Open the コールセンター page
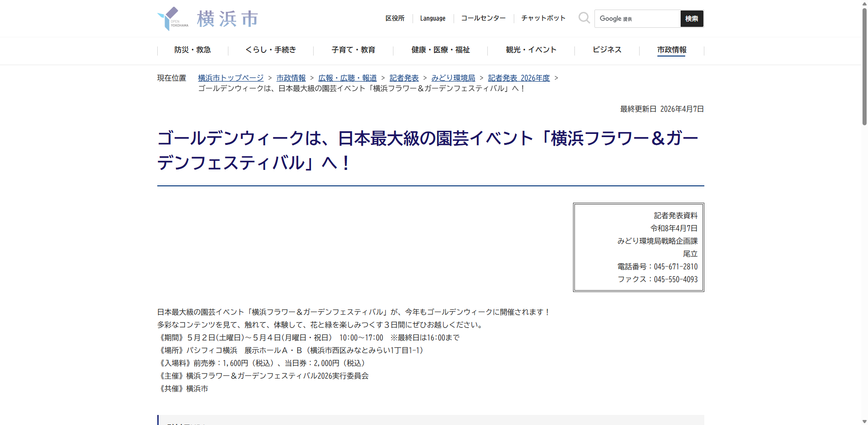Screen dimensions: 868x425 pos(483,18)
